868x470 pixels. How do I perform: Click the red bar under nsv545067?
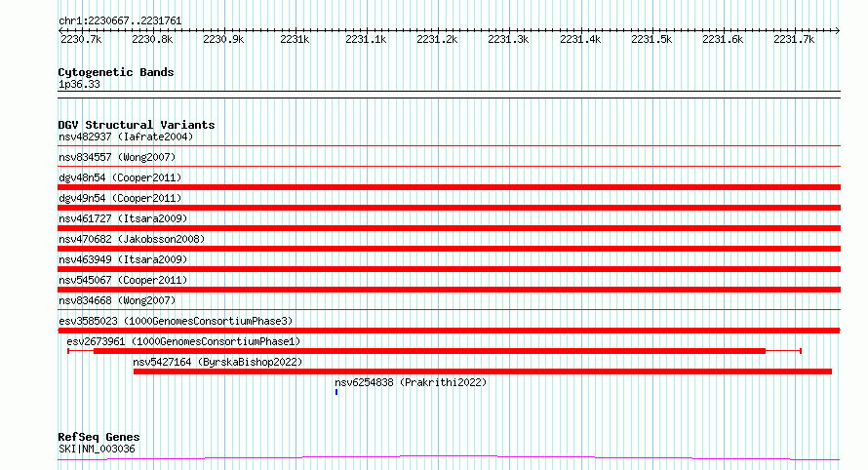(449, 290)
